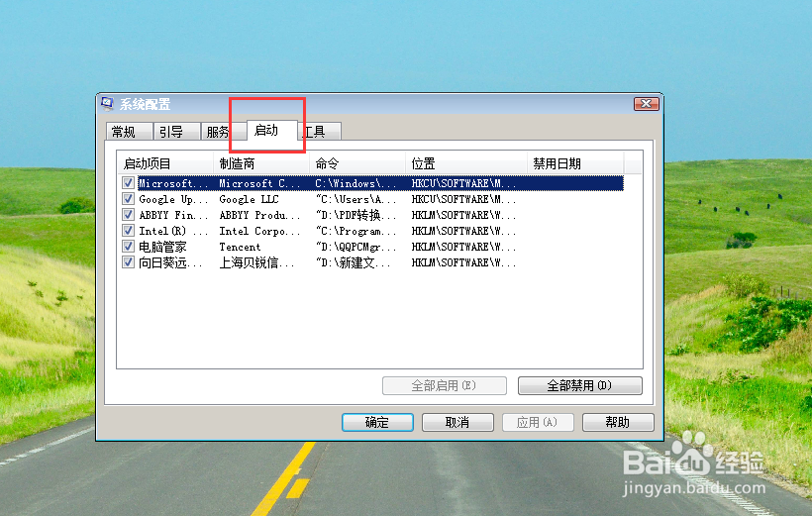Click the 取消 button
The image size is (812, 516).
pos(457,422)
